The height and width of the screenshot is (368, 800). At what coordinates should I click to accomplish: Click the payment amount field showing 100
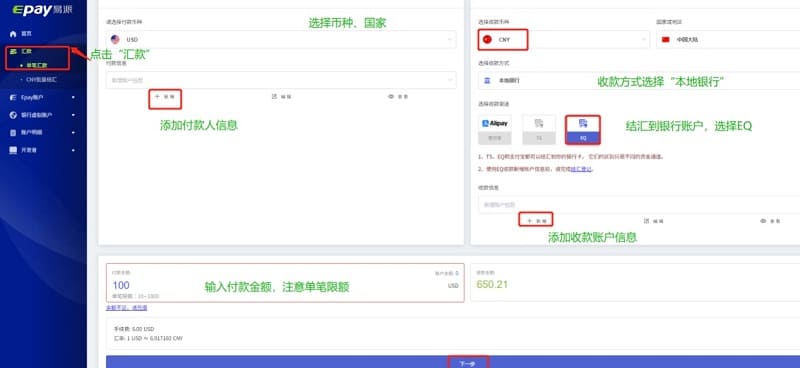point(285,282)
